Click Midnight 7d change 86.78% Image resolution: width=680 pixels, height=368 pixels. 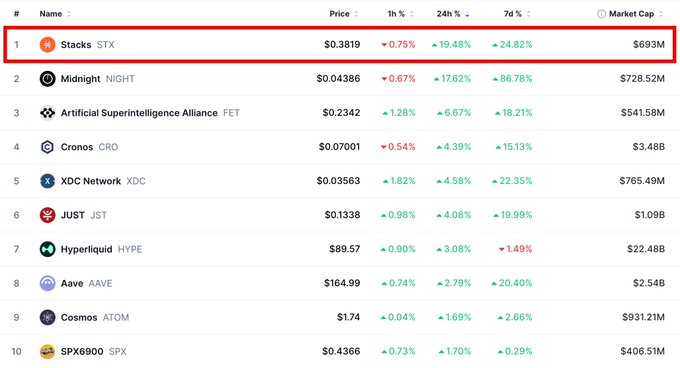[x=512, y=78]
